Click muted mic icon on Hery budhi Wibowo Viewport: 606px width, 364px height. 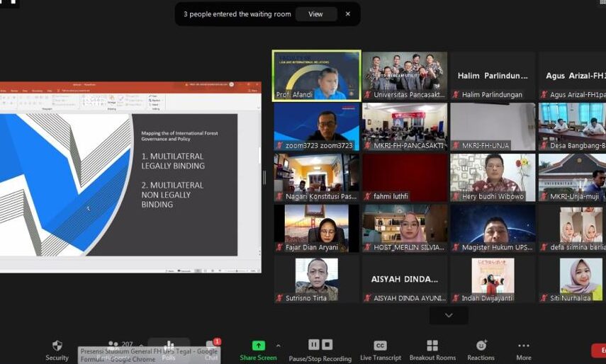456,196
